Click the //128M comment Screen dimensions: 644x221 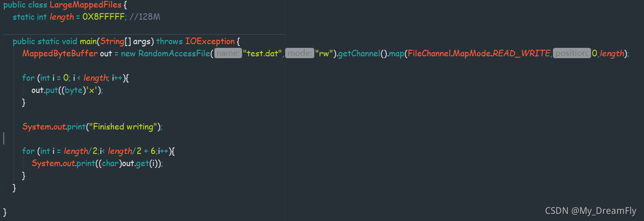pyautogui.click(x=144, y=17)
